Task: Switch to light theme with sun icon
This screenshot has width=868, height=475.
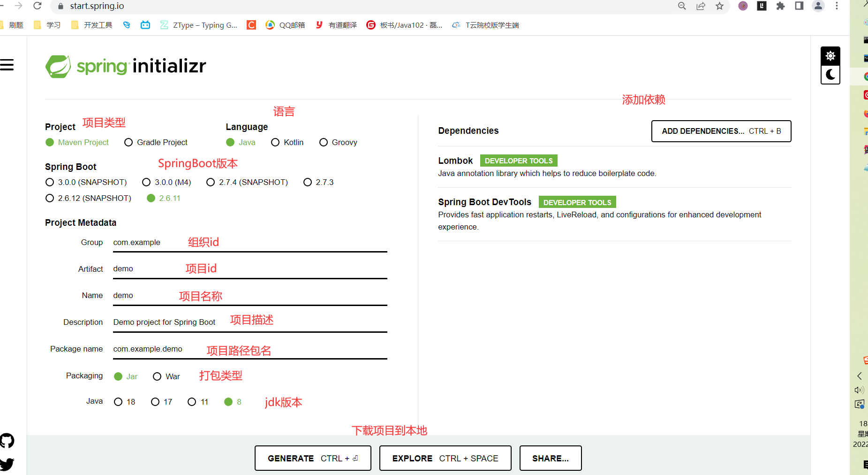Action: coord(830,56)
